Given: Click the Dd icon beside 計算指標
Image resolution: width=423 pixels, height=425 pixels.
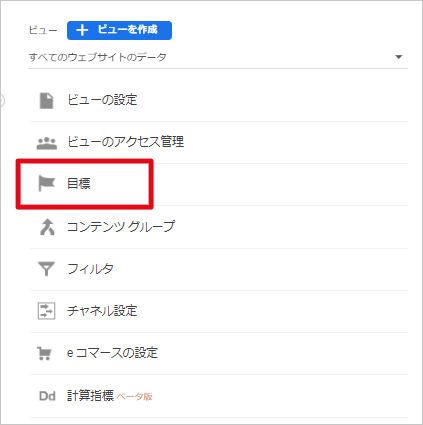Looking at the screenshot, I should coord(47,396).
